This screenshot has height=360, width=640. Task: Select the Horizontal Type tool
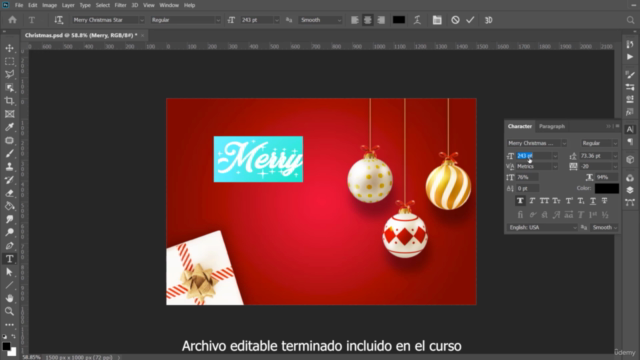pos(9,259)
